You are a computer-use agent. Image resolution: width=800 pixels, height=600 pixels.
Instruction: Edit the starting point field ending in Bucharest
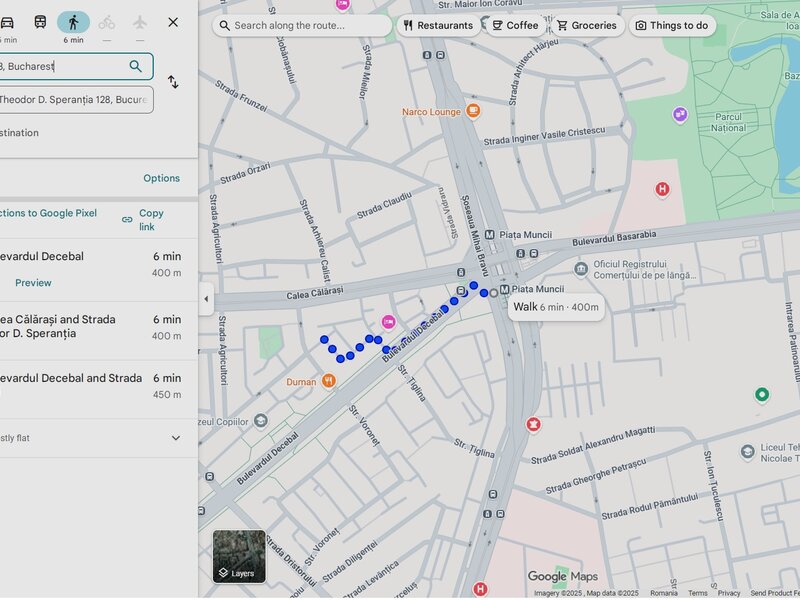point(77,66)
